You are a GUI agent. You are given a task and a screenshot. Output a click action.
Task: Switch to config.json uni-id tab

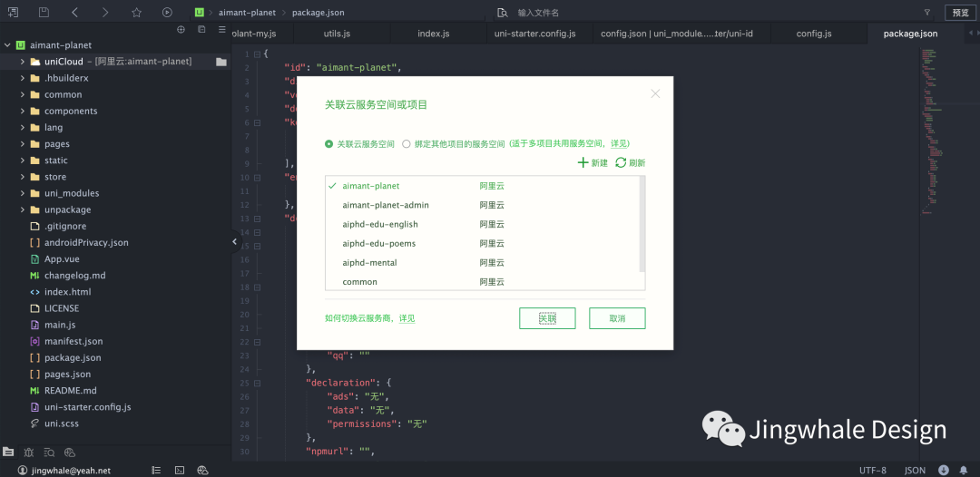coord(677,34)
